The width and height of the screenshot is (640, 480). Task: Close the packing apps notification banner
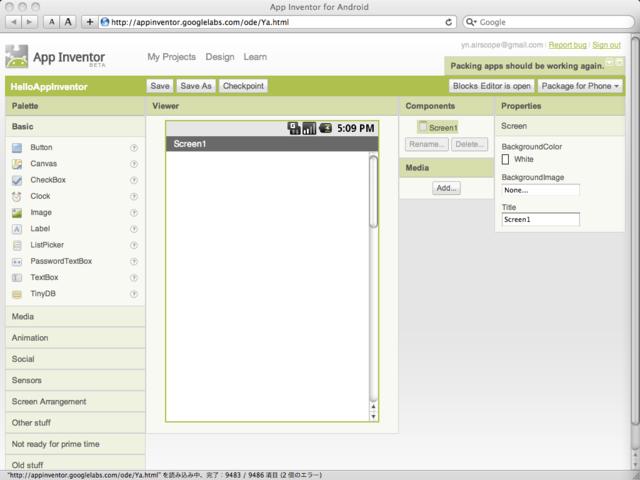[x=619, y=62]
